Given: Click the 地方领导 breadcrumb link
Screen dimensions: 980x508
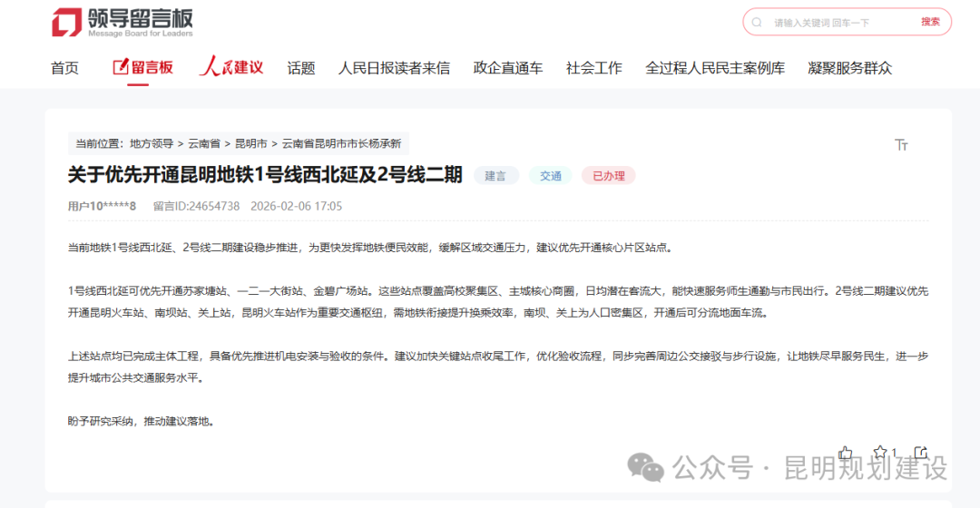Looking at the screenshot, I should click(151, 143).
